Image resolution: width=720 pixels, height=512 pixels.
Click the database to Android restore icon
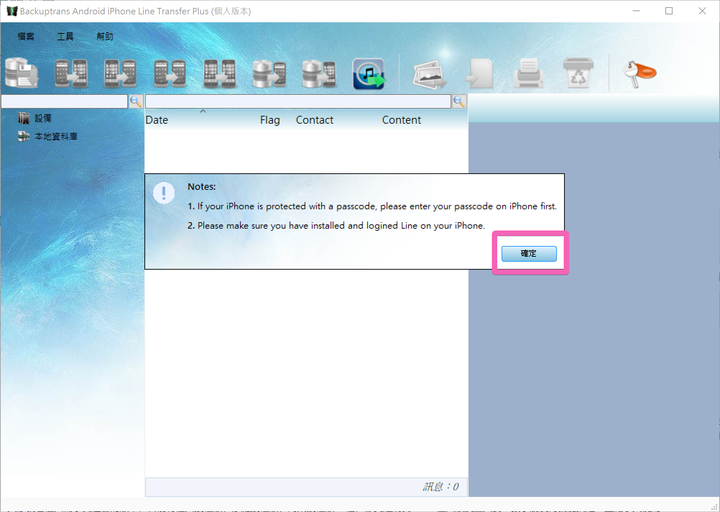269,73
